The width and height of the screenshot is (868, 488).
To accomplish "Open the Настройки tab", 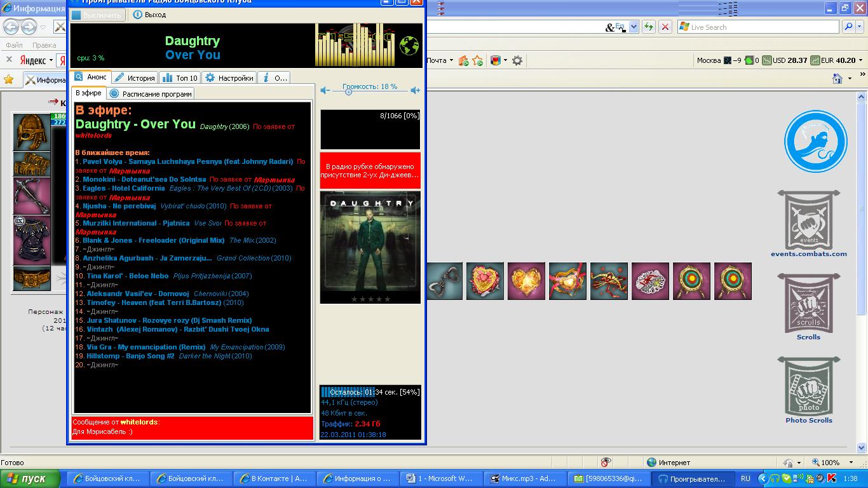I will tap(229, 78).
